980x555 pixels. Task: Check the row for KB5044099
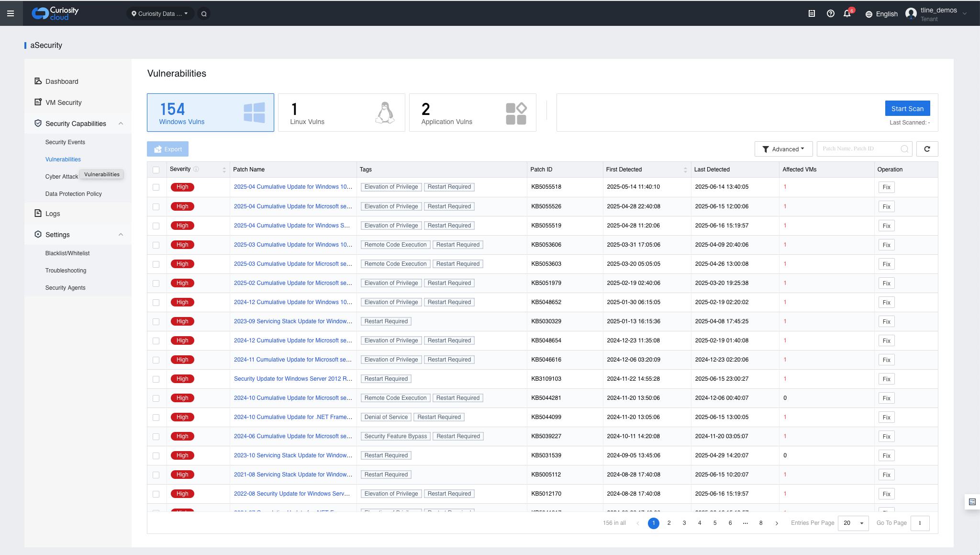(x=156, y=417)
